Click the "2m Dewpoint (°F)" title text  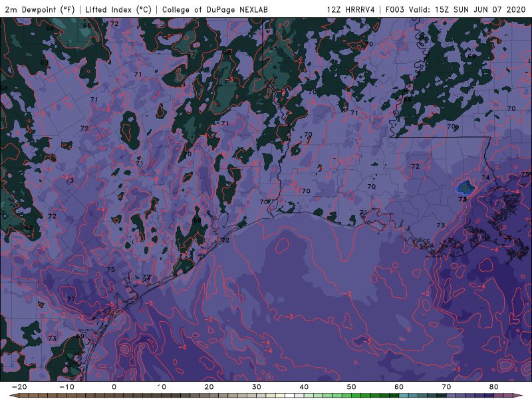click(x=40, y=9)
